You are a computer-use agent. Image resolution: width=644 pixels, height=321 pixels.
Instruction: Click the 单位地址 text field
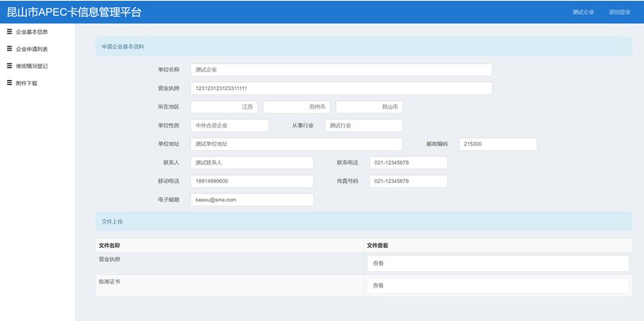coord(296,144)
